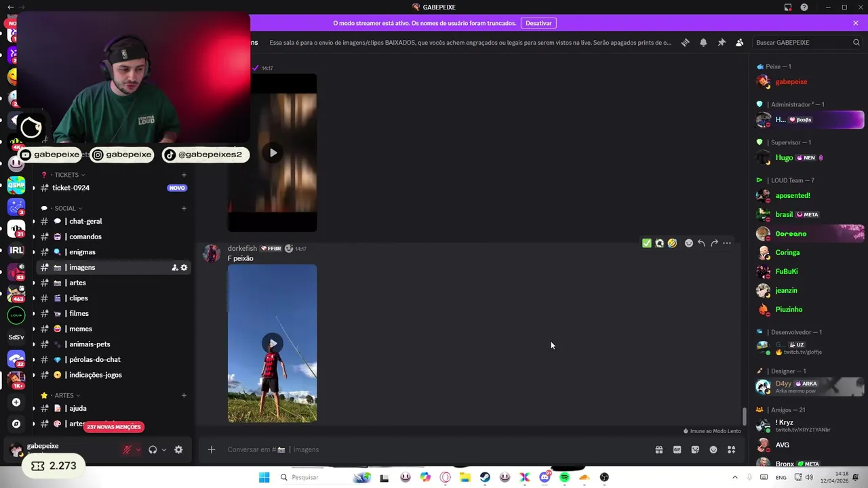The image size is (868, 488).
Task: Open Steam from the taskbar
Action: click(x=485, y=477)
